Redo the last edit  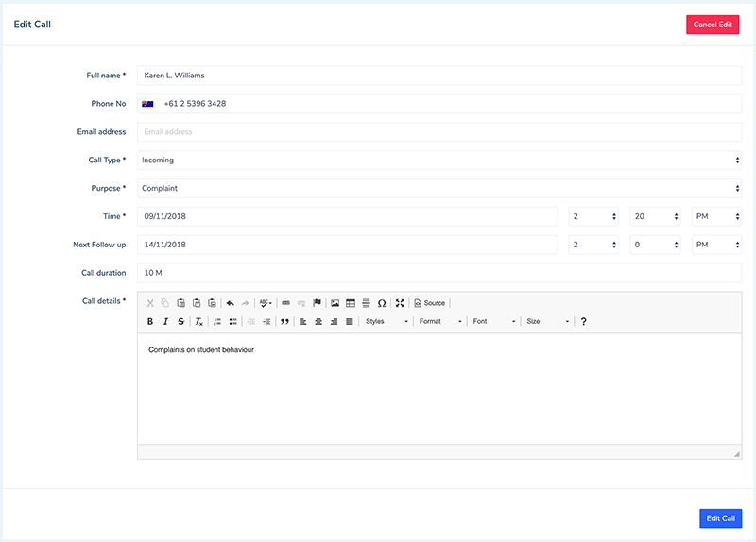click(246, 303)
